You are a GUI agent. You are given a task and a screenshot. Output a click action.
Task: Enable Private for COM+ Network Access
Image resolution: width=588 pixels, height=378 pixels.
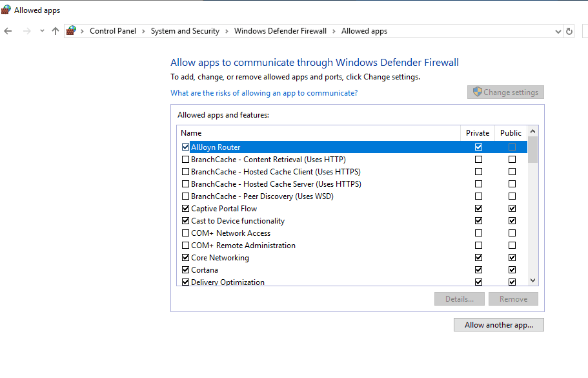coord(478,233)
